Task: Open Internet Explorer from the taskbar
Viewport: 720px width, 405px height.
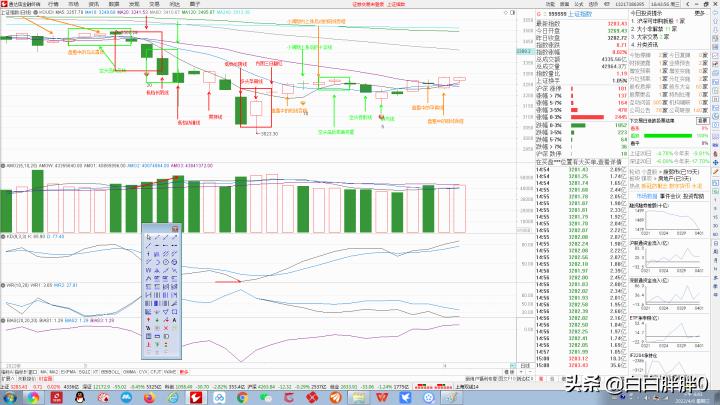Action: (173, 397)
